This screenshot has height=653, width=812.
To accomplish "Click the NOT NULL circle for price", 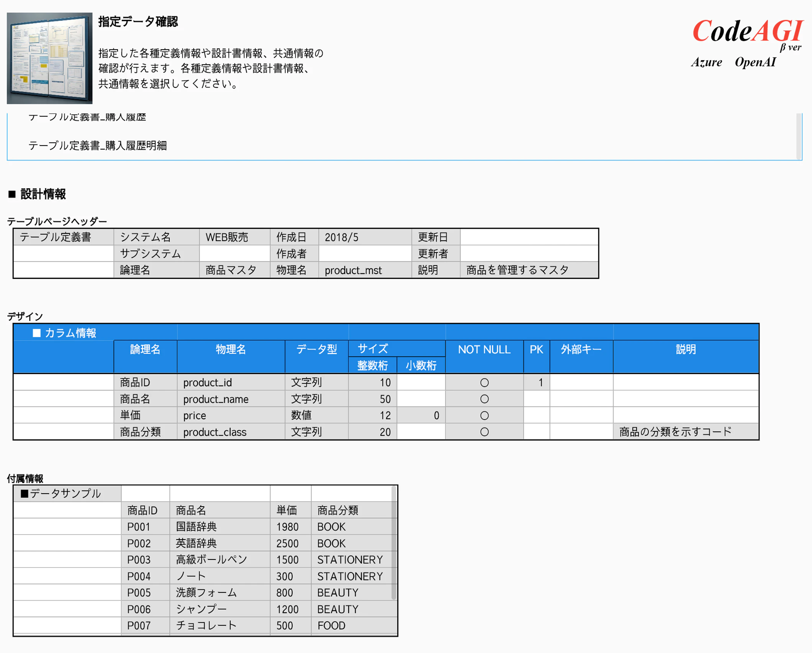I will 484,415.
